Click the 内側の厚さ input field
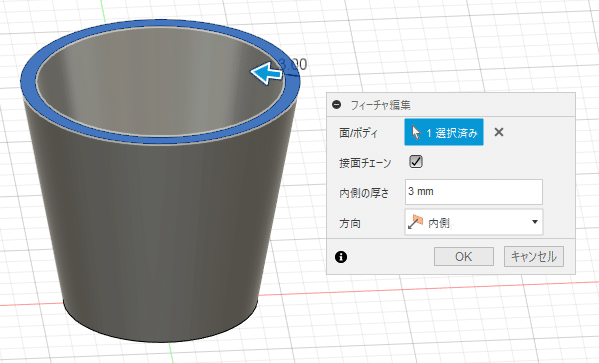Screen dimensions: 599x363 (x=474, y=192)
